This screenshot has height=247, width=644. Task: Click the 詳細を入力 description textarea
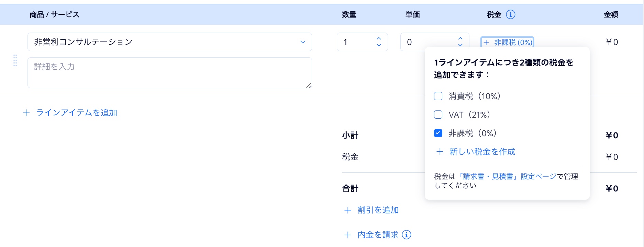170,73
